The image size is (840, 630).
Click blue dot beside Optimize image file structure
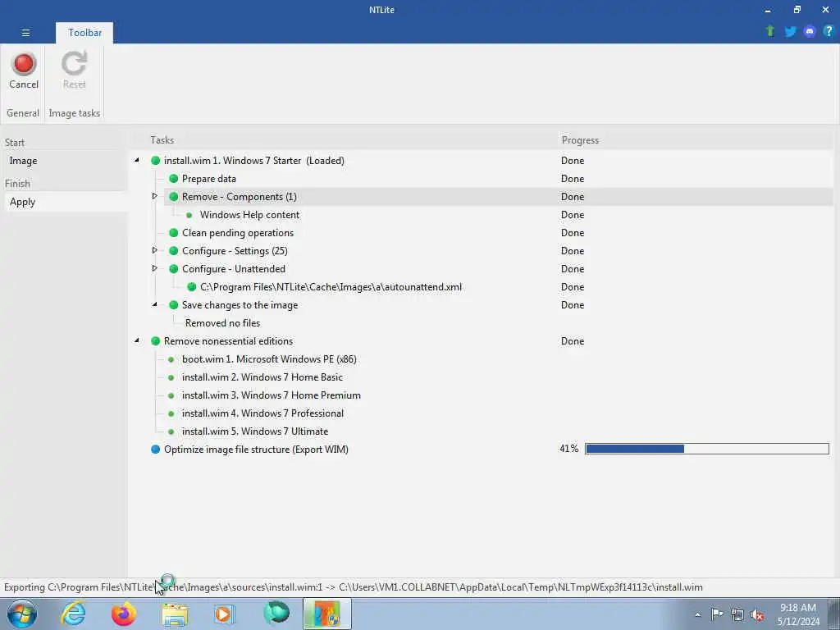point(155,449)
